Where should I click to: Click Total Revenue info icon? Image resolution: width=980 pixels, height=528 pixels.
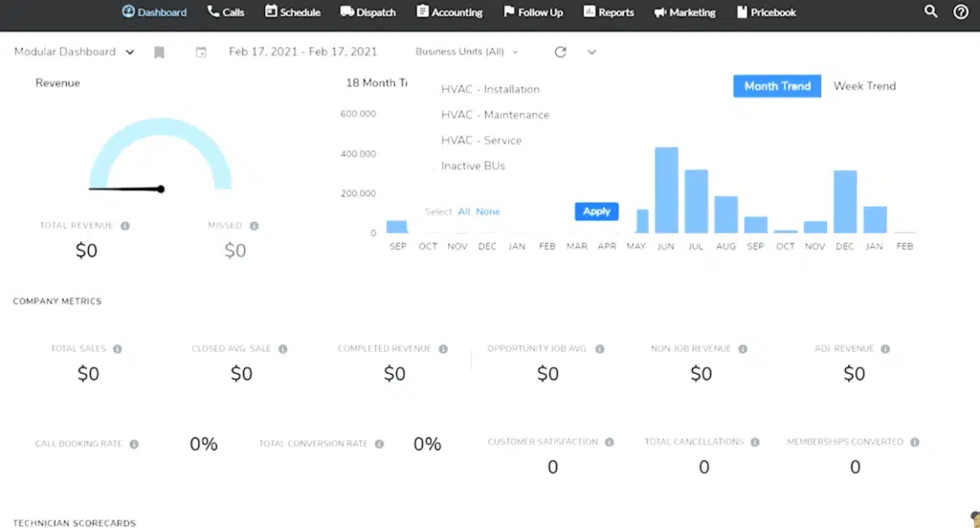[x=125, y=226]
